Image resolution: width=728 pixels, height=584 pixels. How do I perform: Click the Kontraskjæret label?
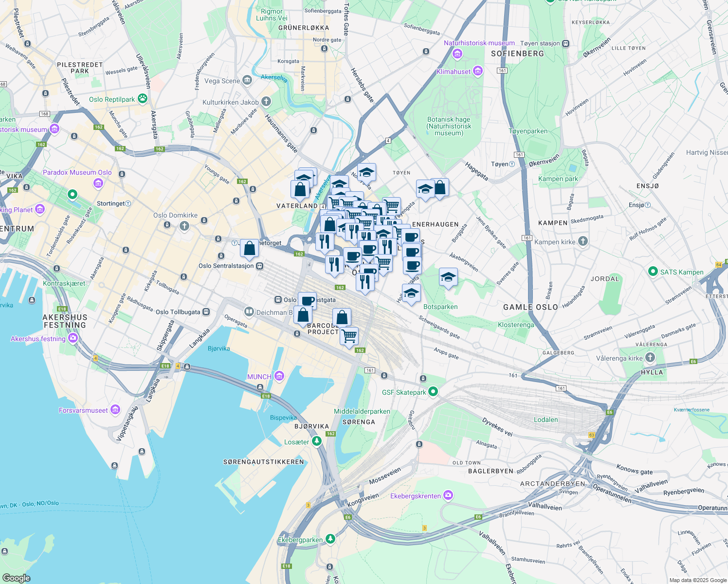(64, 283)
